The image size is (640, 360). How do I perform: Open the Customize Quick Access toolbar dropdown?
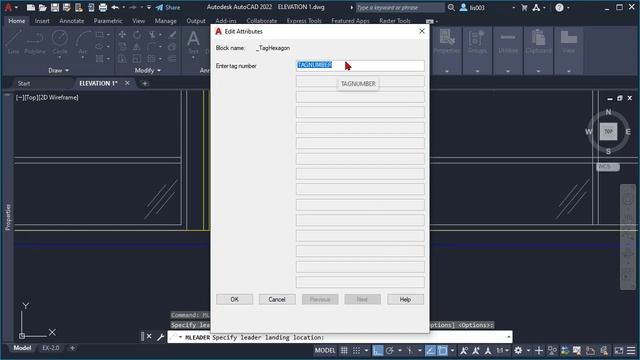(x=149, y=7)
